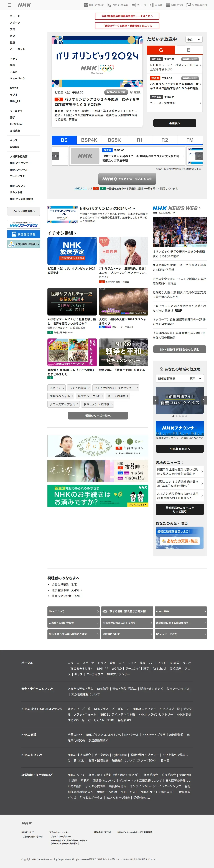Open 虎に翼 drama banner
The height and width of the screenshot is (868, 214).
pos(98,446)
